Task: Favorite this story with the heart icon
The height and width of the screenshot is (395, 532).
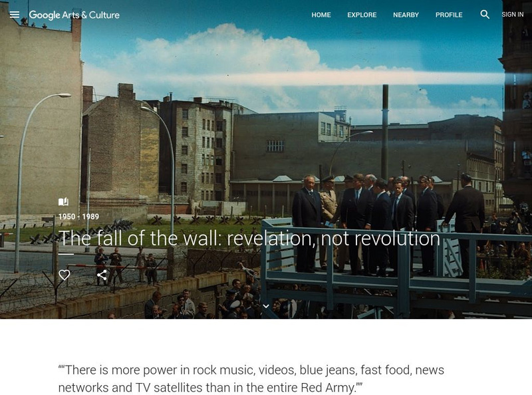Action: click(x=64, y=275)
